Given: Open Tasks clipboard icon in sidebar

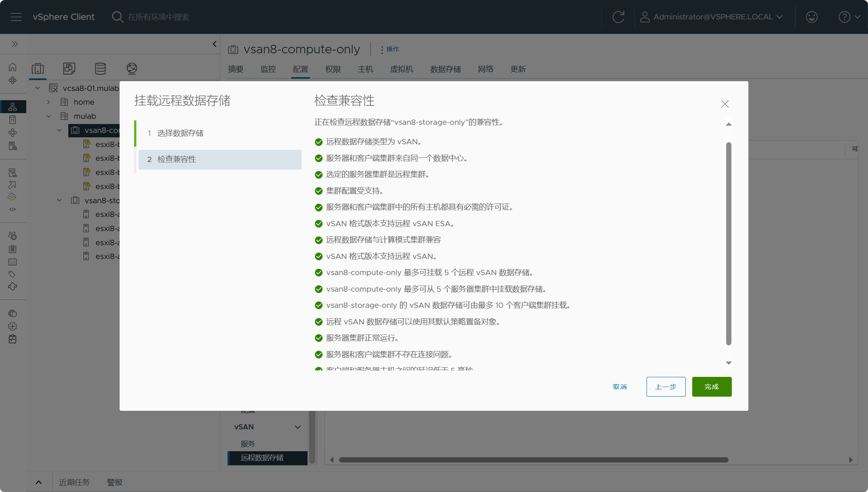Looking at the screenshot, I should pyautogui.click(x=13, y=249).
